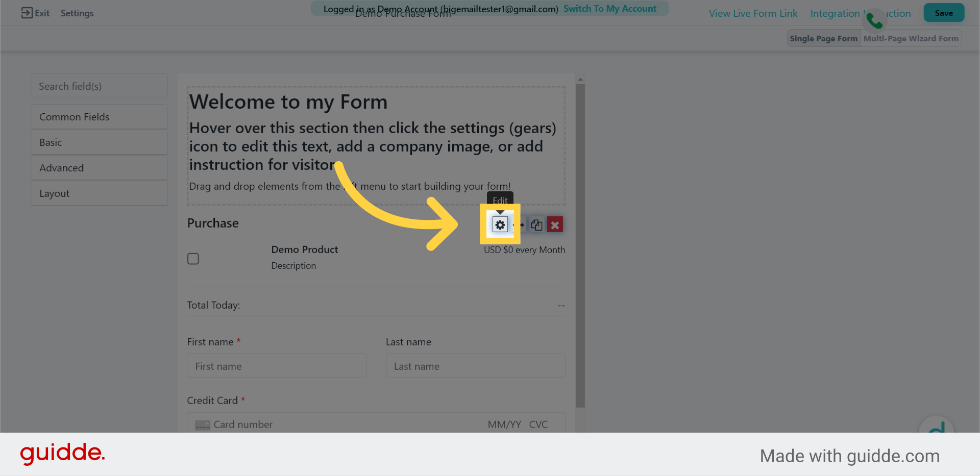Click the 'Purchase' section title
The image size is (980, 476).
[x=213, y=223]
